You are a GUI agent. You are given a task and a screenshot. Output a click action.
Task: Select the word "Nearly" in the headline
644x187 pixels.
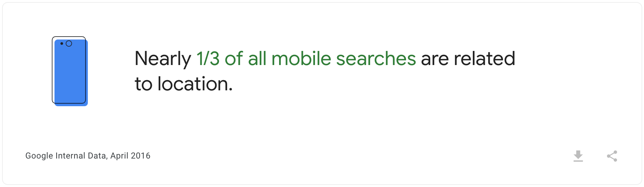point(163,59)
